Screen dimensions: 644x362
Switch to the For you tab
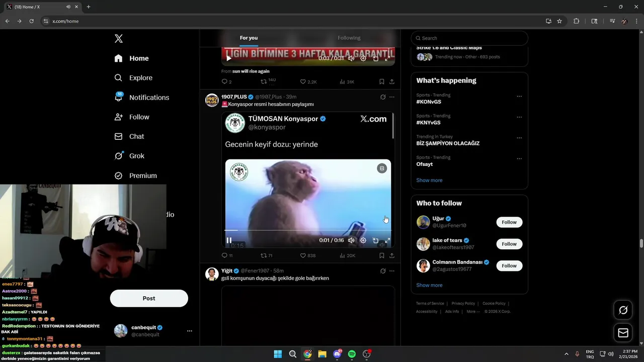tap(249, 38)
